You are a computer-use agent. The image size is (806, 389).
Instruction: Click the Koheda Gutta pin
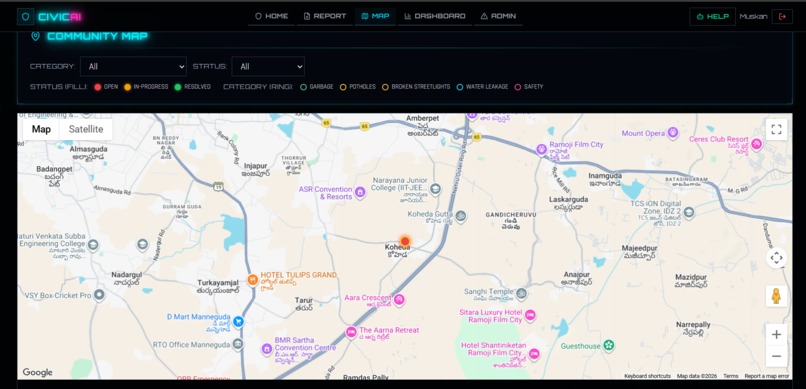coord(461,216)
